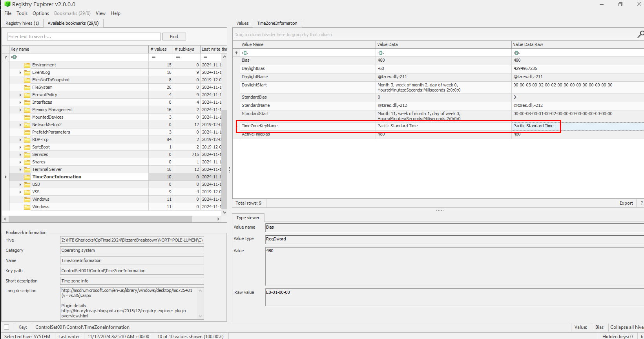Select the TimeZoneKeyName value row
This screenshot has height=339, width=644.
click(x=306, y=126)
